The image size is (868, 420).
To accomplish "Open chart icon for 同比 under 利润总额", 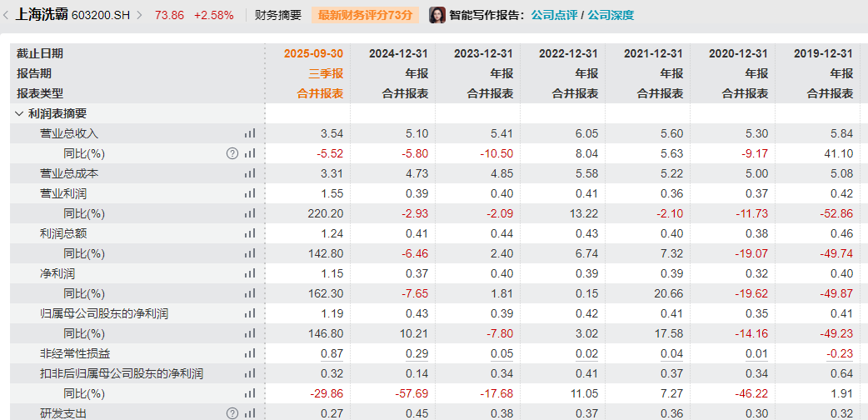I will coord(250,254).
